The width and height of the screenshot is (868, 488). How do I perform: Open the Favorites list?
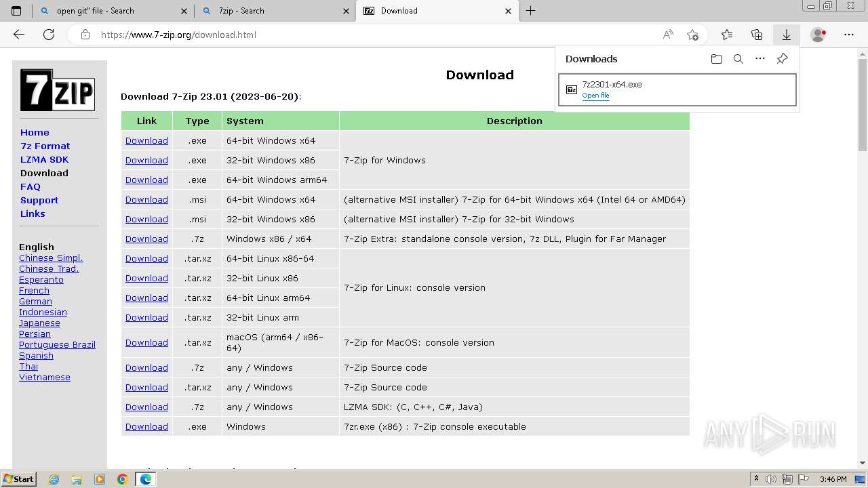(727, 35)
